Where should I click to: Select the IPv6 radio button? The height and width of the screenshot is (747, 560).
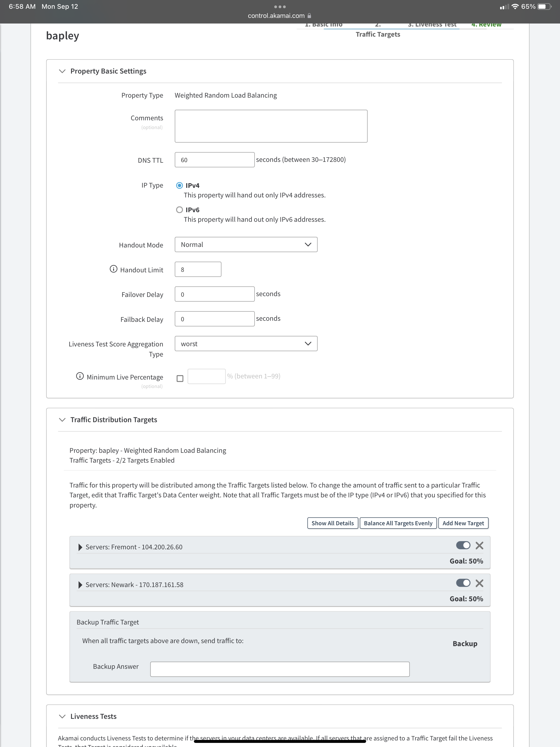coord(179,210)
